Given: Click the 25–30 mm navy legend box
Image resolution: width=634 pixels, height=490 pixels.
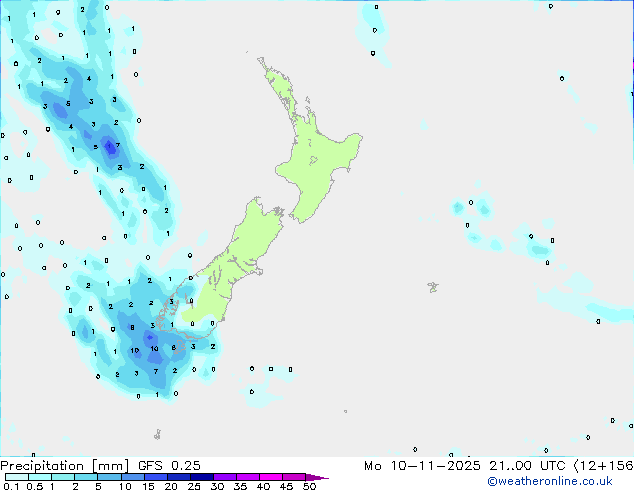Looking at the screenshot, I should (202, 477).
